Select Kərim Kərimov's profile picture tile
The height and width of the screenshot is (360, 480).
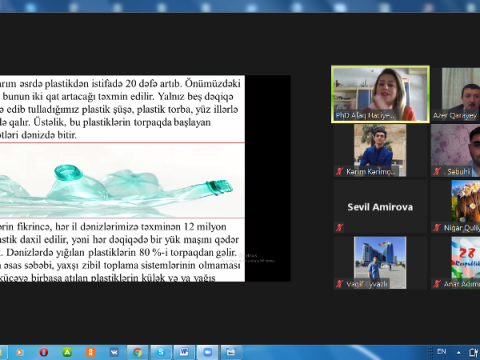380,150
